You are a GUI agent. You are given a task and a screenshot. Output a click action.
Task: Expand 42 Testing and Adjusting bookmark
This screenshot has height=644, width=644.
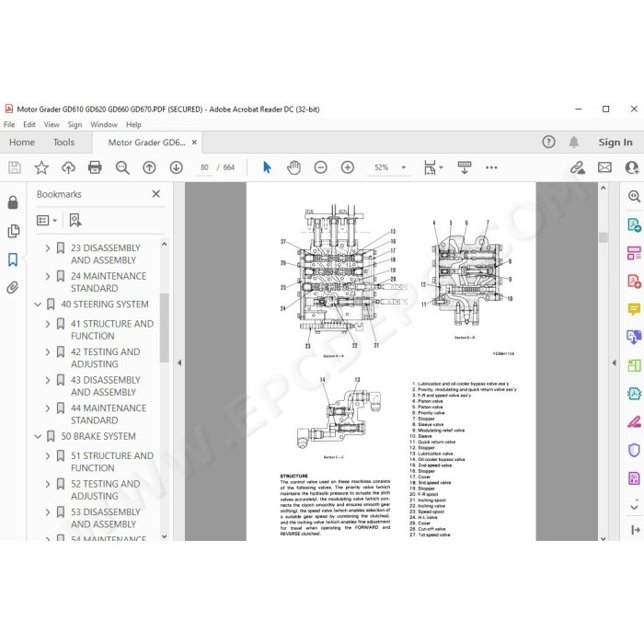point(48,352)
